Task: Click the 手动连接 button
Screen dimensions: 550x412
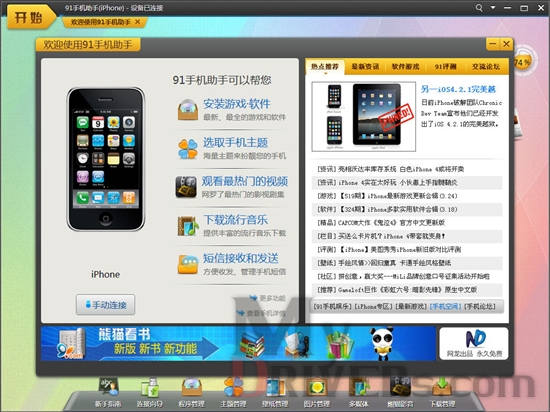Action: (x=106, y=305)
